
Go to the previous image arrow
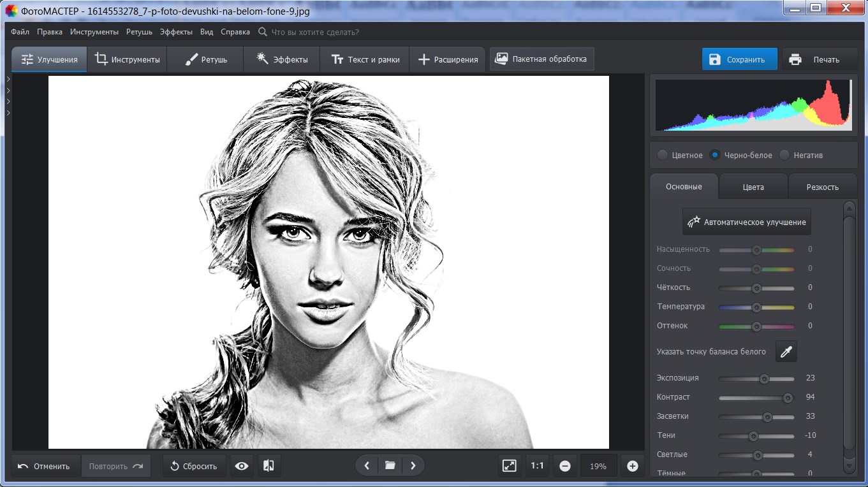pos(367,466)
